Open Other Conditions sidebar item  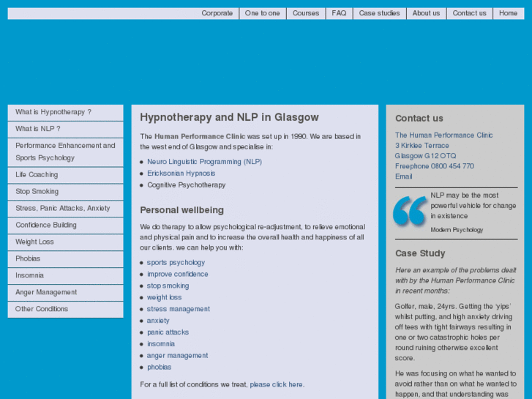click(65, 309)
